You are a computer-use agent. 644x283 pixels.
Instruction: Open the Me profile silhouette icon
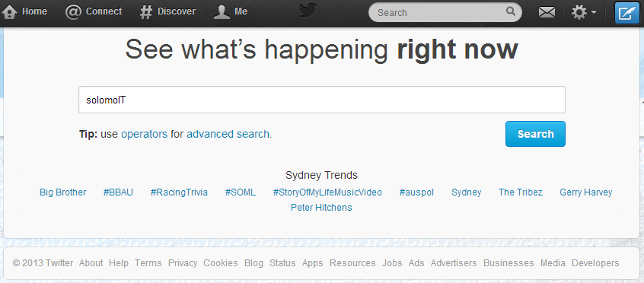(x=222, y=12)
